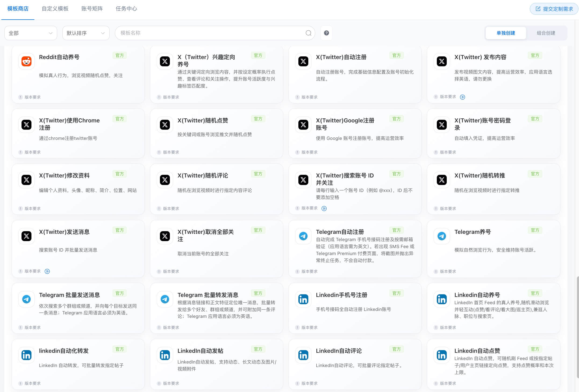The width and height of the screenshot is (579, 392).
Task: Switch to the 模板商店 tab
Action: [18, 9]
